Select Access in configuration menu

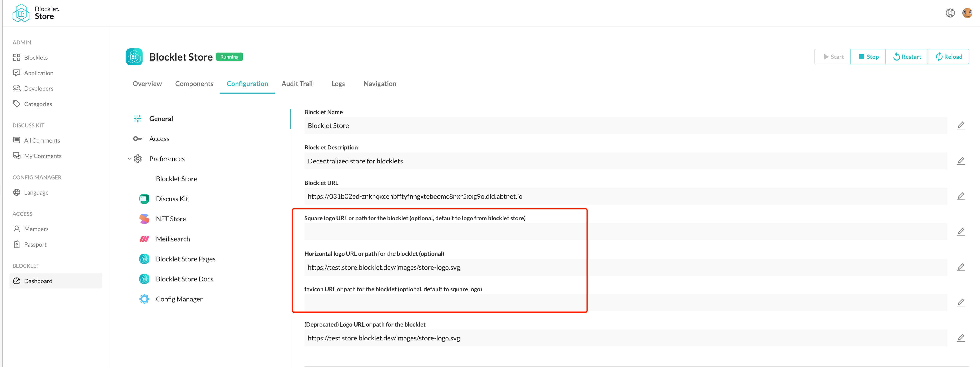159,139
